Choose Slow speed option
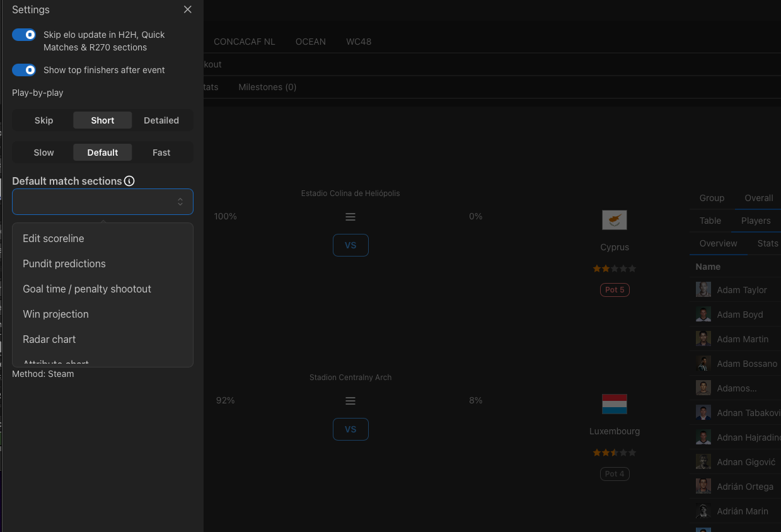Viewport: 781px width, 532px height. [x=43, y=153]
